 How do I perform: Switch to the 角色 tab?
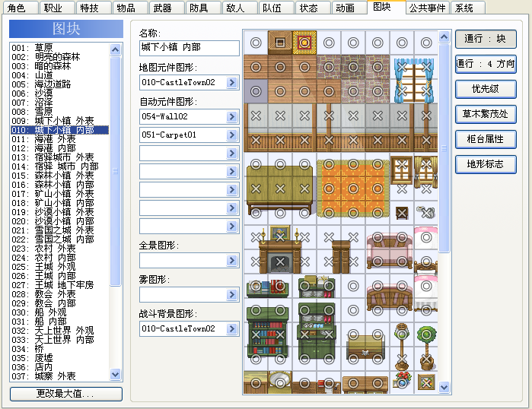pos(21,8)
